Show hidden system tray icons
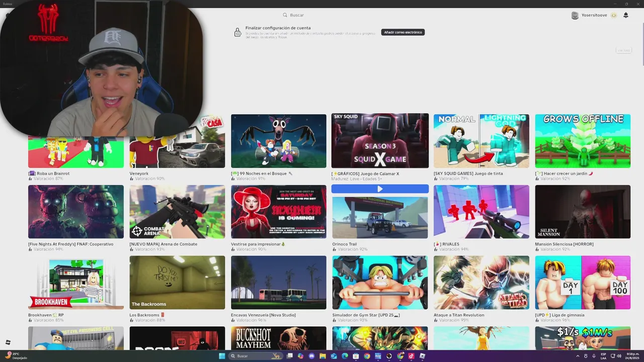The height and width of the screenshot is (362, 644). (578, 356)
